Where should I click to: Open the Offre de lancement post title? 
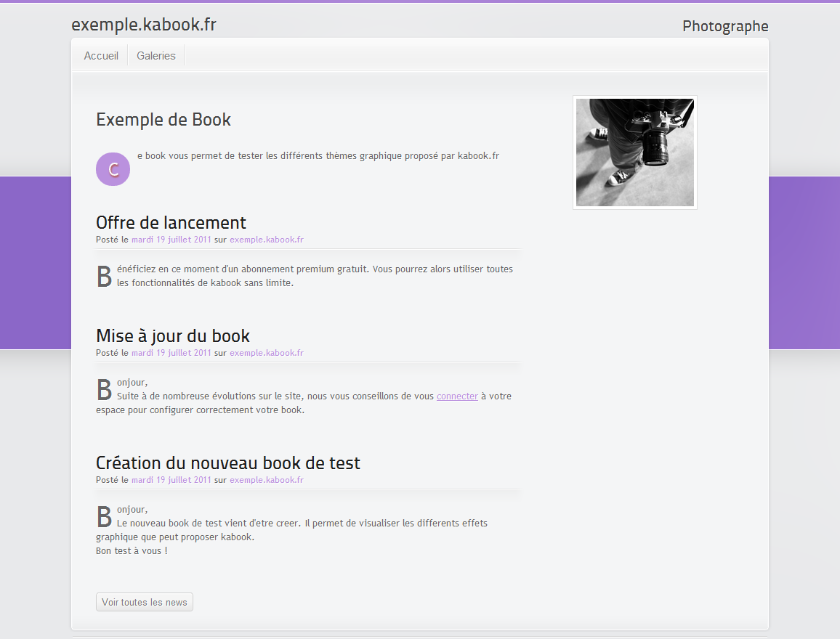[171, 223]
